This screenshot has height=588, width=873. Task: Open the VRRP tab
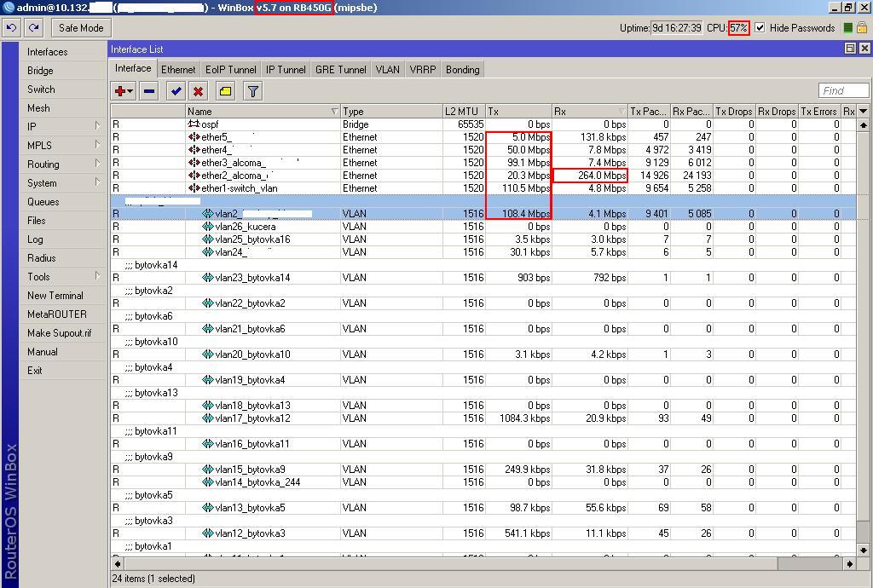423,70
